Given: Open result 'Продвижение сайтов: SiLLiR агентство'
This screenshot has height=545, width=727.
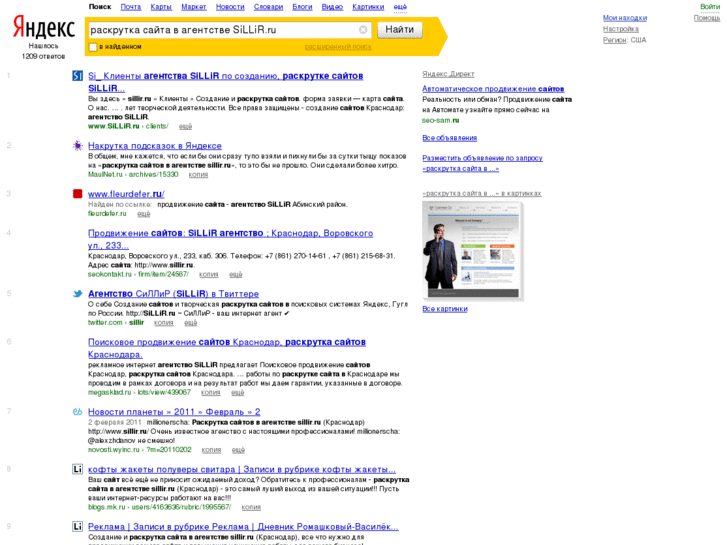Looking at the screenshot, I should (x=230, y=239).
